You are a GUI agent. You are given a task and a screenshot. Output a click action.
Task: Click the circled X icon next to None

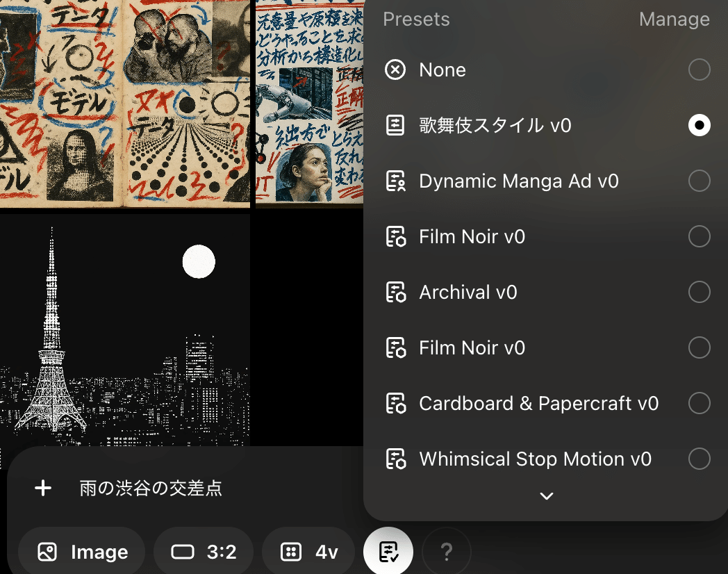(395, 70)
